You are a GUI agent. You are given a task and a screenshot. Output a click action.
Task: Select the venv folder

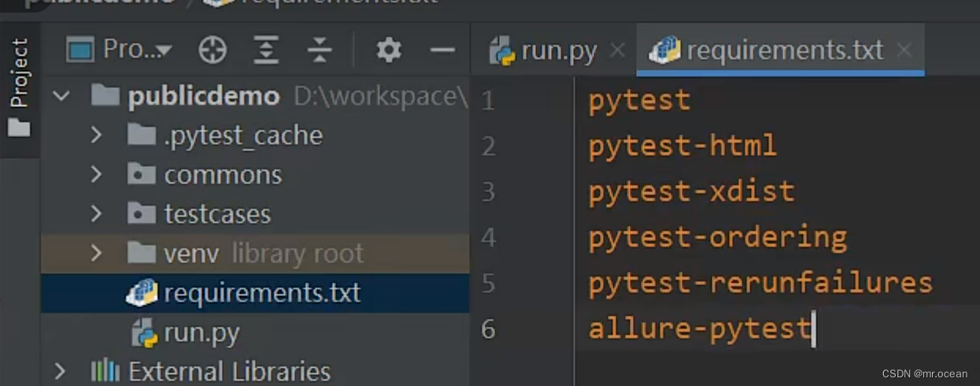tap(191, 253)
